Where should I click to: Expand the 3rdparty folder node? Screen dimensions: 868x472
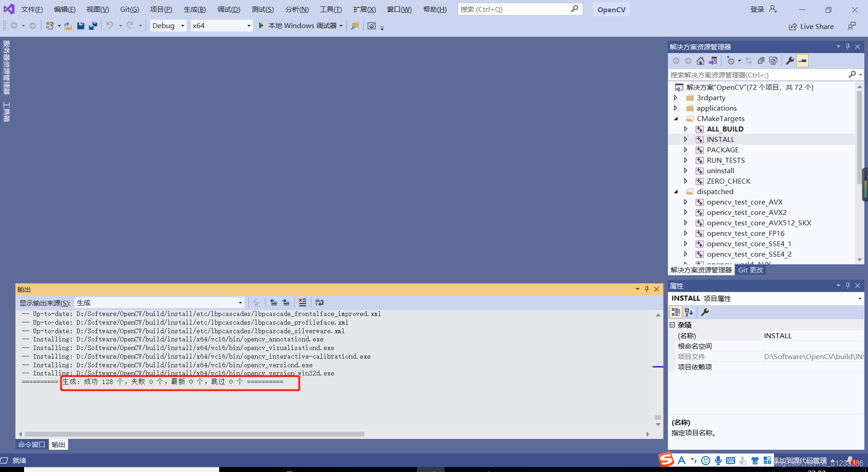point(676,97)
